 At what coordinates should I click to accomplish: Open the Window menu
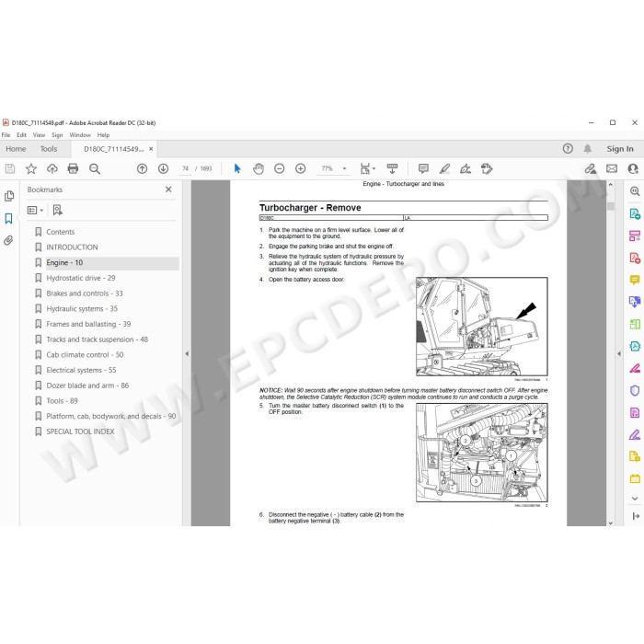tap(80, 135)
